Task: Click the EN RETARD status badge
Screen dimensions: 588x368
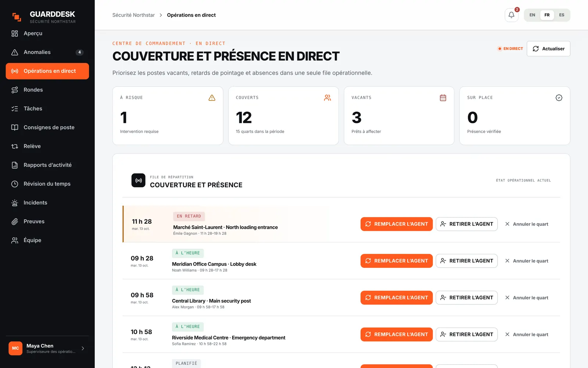Action: (189, 216)
